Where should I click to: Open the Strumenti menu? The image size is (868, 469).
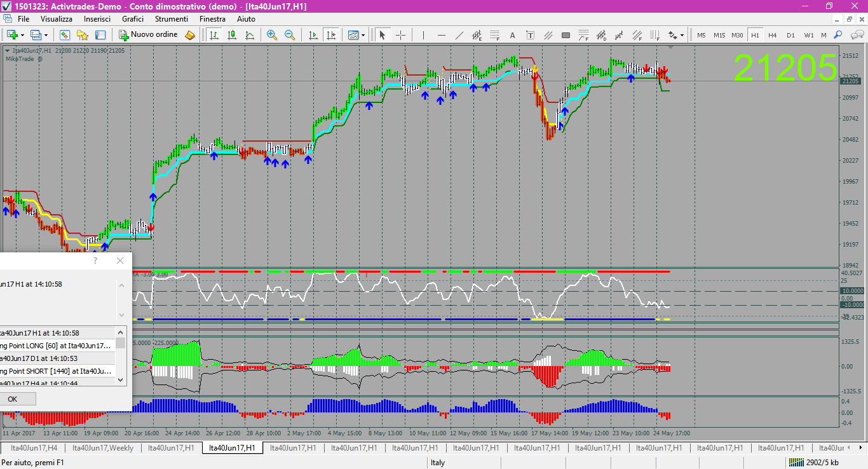click(172, 19)
